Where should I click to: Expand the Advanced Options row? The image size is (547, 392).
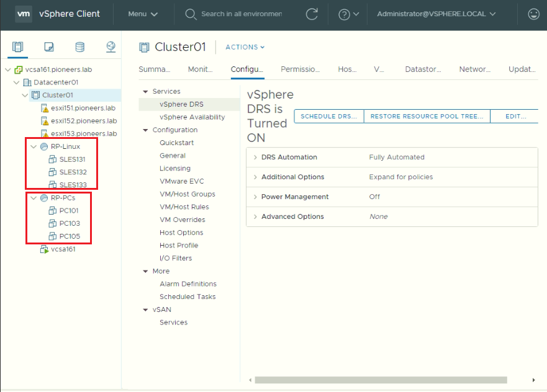click(x=255, y=216)
